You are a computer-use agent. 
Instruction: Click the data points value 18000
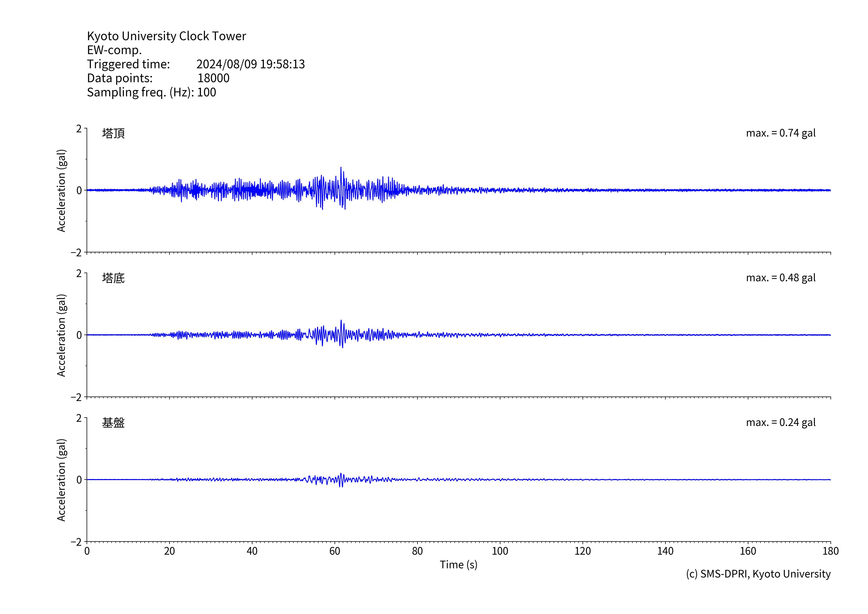tap(213, 78)
